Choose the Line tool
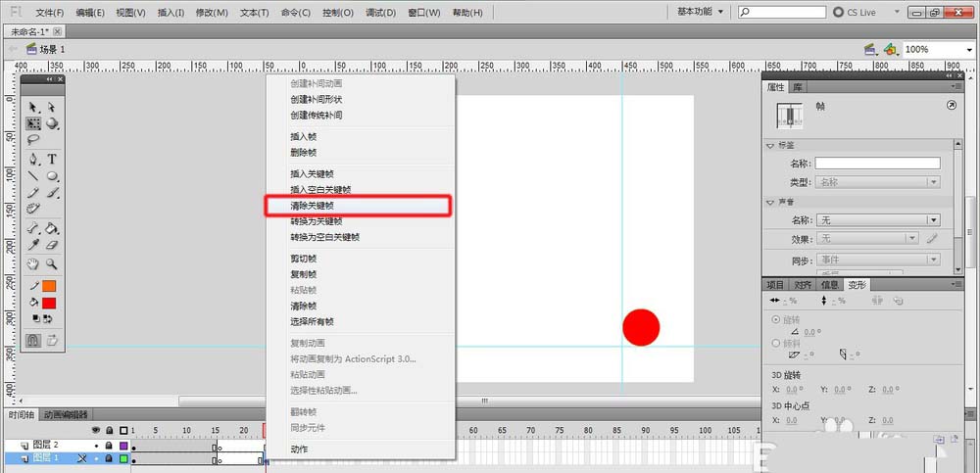The width and height of the screenshot is (980, 473). [33, 175]
